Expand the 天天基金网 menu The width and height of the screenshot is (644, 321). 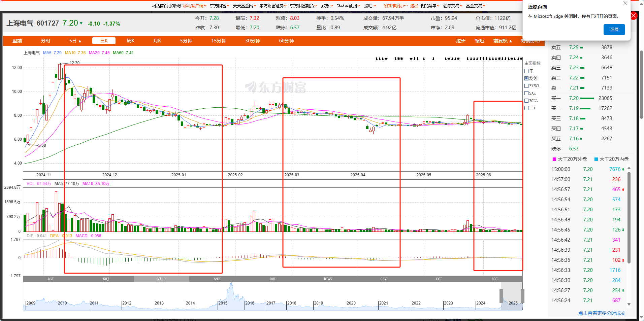coord(244,6)
